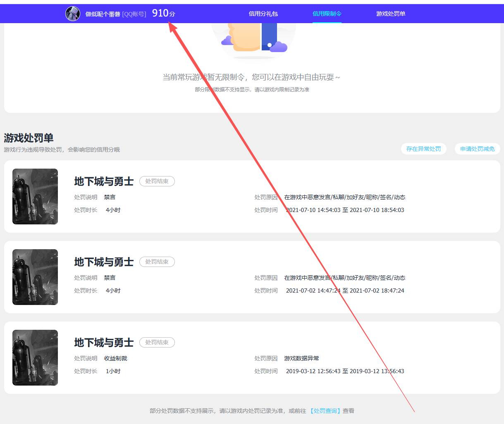Click the 处罚结束 badge on the 收益制裁 penalty
Viewport: 504px width, 424px height.
pyautogui.click(x=157, y=342)
